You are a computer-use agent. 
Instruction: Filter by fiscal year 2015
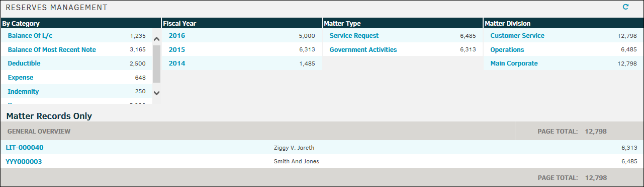pos(177,50)
